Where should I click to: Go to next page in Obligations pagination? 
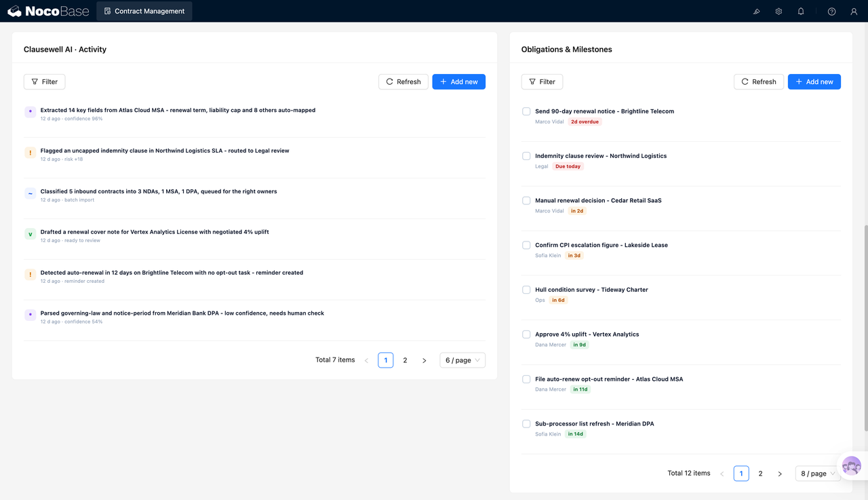point(780,474)
